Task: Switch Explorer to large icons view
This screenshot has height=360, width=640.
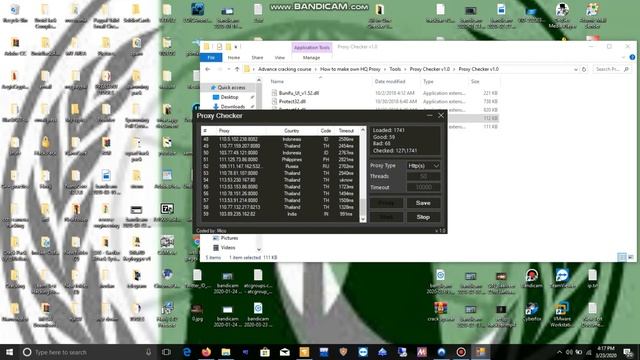Action: pos(631,257)
